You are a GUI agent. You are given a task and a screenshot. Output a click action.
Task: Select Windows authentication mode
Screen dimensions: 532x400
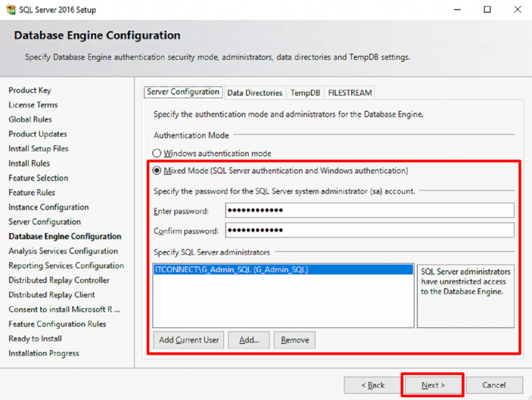(x=156, y=153)
